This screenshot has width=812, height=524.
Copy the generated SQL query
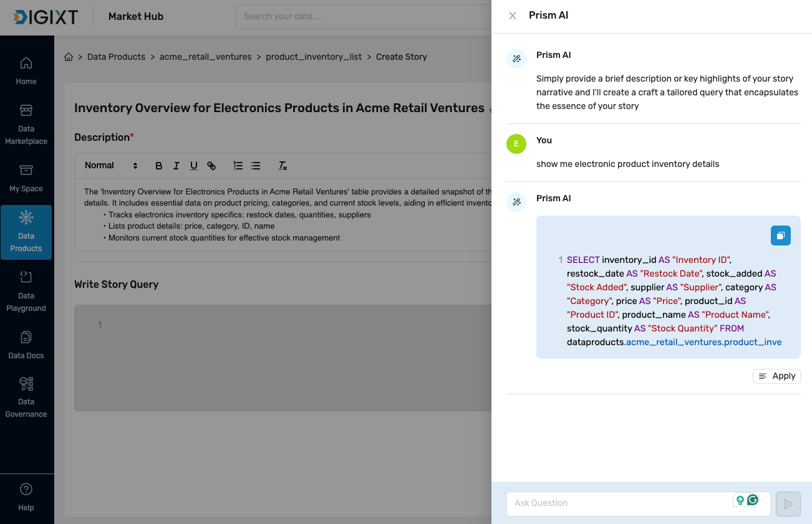point(780,236)
